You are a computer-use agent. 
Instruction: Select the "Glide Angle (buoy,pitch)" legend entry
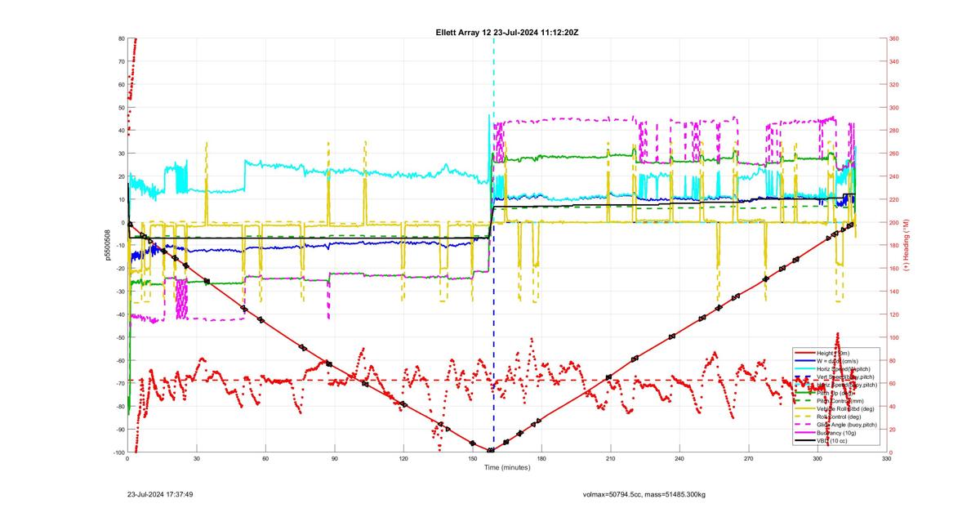[847, 425]
